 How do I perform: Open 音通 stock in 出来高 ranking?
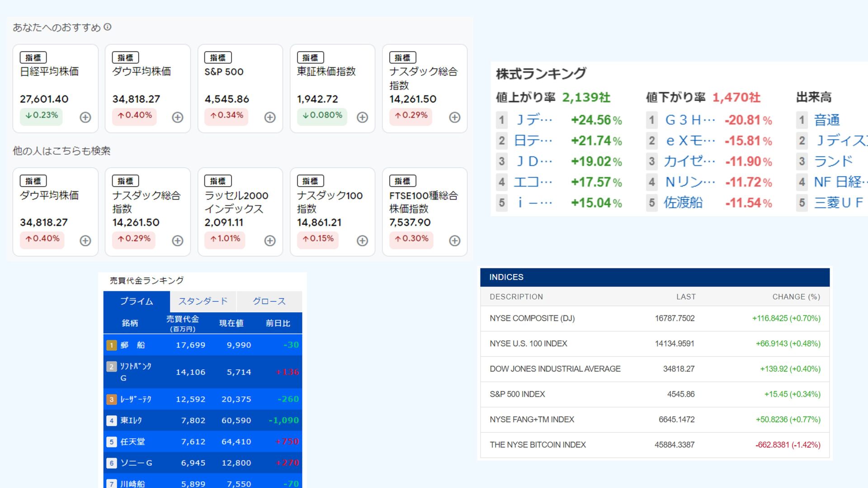(826, 120)
